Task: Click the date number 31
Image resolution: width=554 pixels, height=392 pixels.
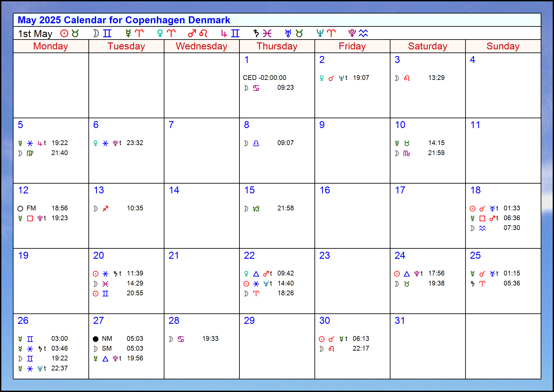Action: click(400, 321)
